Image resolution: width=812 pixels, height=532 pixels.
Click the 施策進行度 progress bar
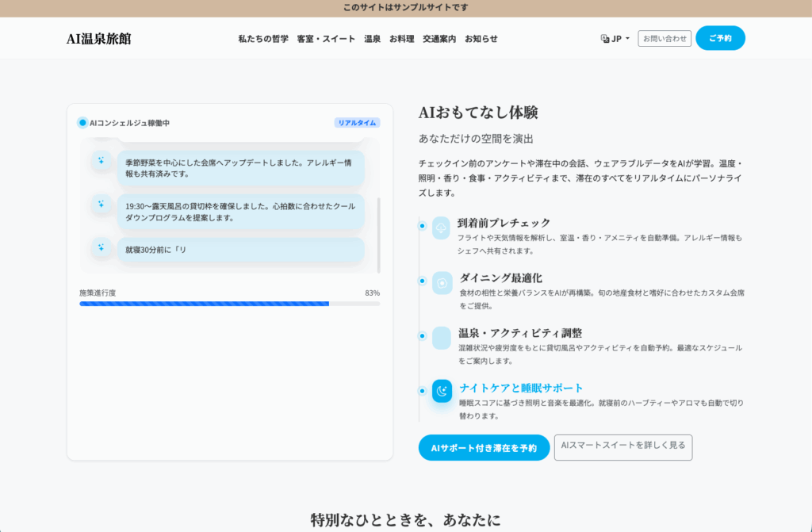229,304
